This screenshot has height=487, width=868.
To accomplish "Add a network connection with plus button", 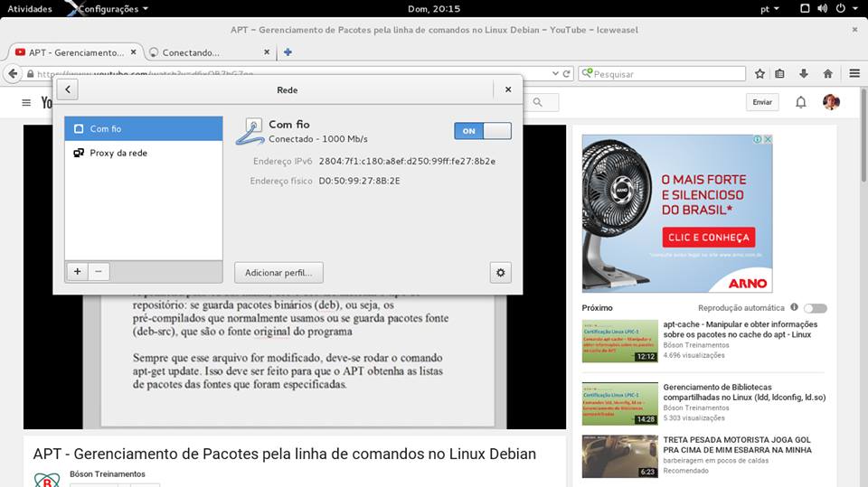I will tap(78, 272).
